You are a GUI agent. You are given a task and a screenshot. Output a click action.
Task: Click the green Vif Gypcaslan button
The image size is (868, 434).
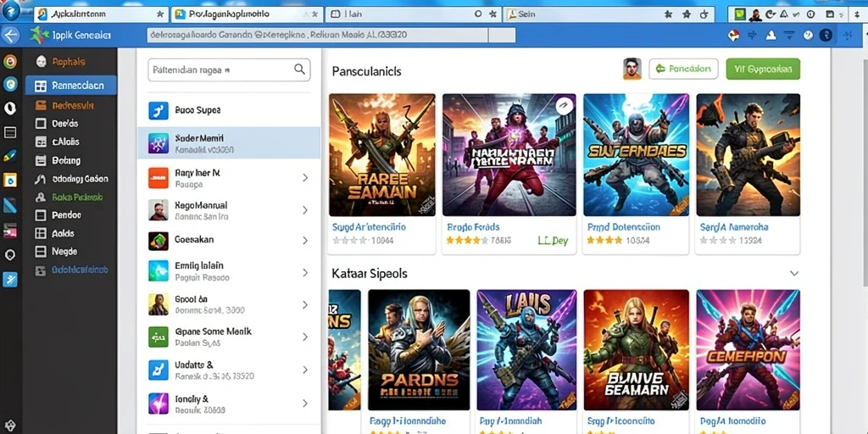pos(763,70)
